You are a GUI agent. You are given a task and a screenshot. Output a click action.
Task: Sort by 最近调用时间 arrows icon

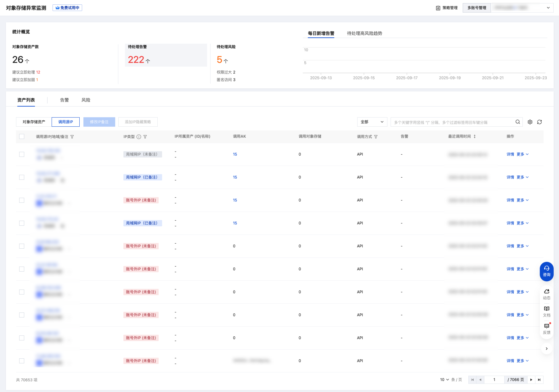[x=475, y=136]
